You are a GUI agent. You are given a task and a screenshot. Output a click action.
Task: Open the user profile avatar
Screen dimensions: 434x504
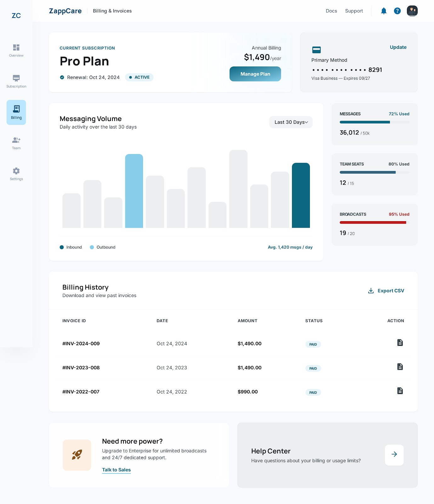click(x=412, y=11)
